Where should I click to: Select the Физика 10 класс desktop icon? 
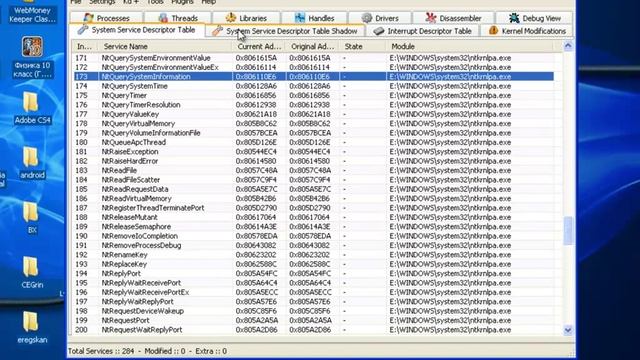pyautogui.click(x=32, y=57)
